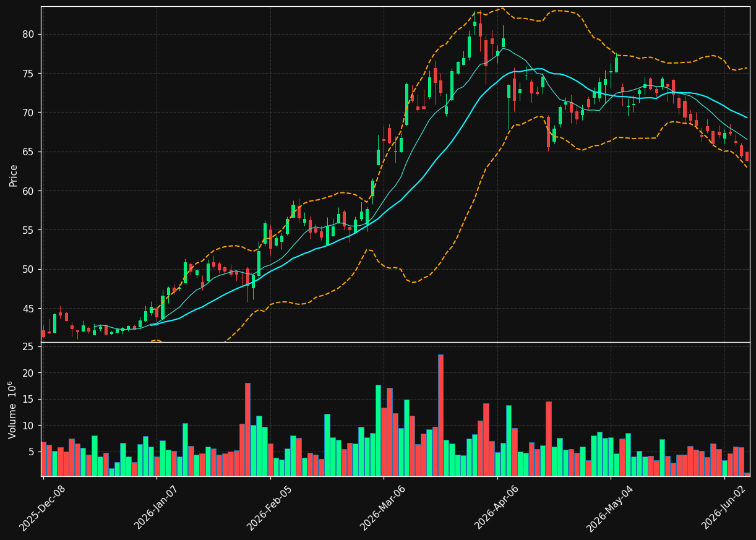Select the 2026-Jun-02 date tick label
Screen dimensions: 756x540
(723, 507)
